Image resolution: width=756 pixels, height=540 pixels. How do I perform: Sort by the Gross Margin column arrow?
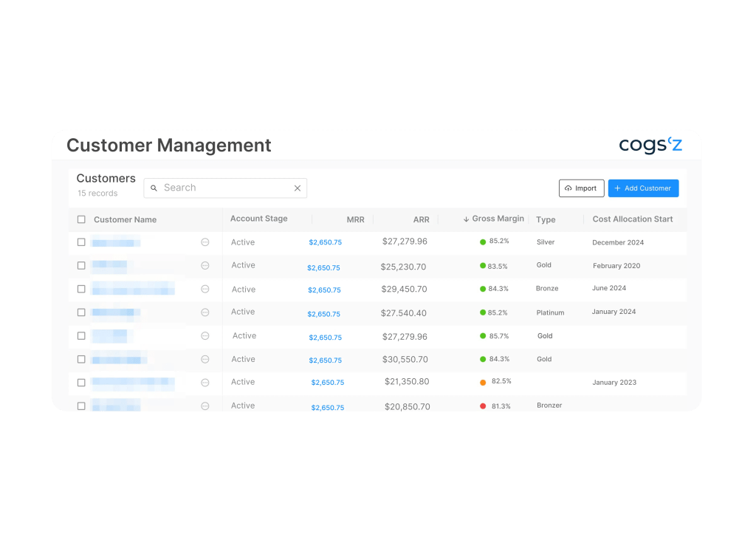(466, 219)
